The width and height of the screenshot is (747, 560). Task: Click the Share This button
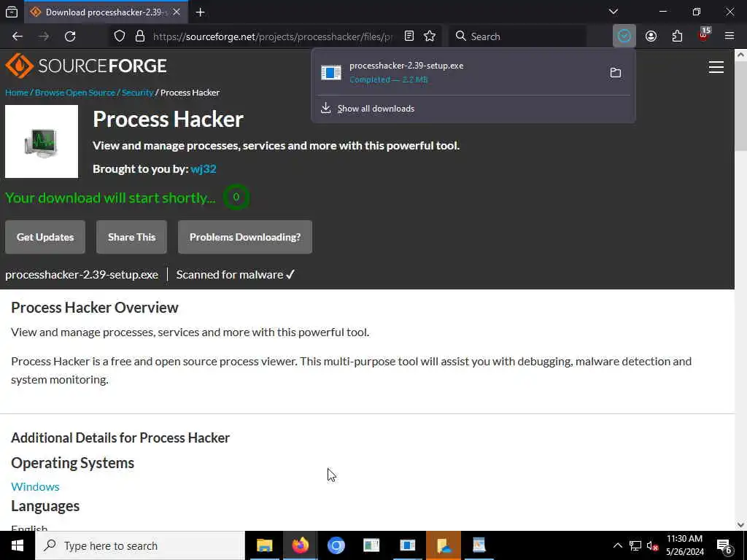coord(131,237)
